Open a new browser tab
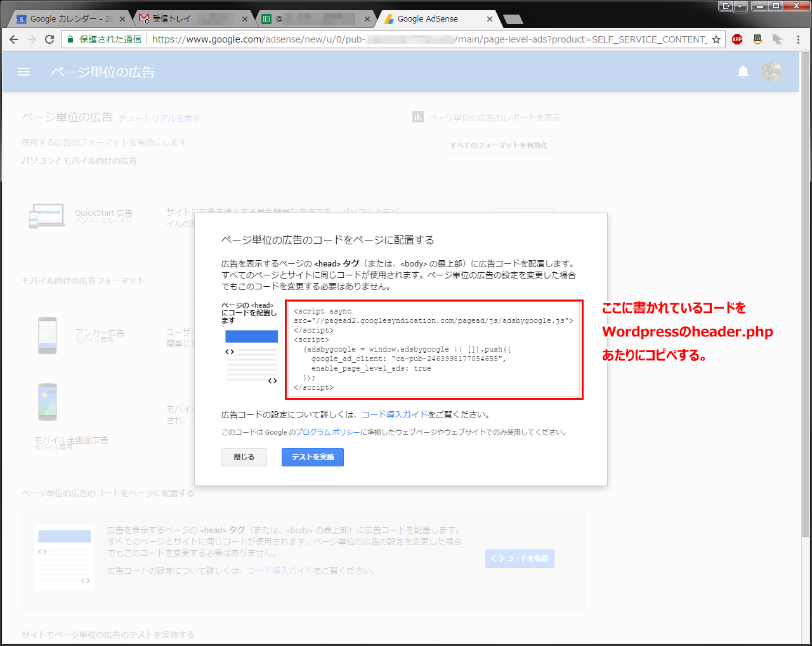Screen dimensions: 812x646 pos(513,19)
